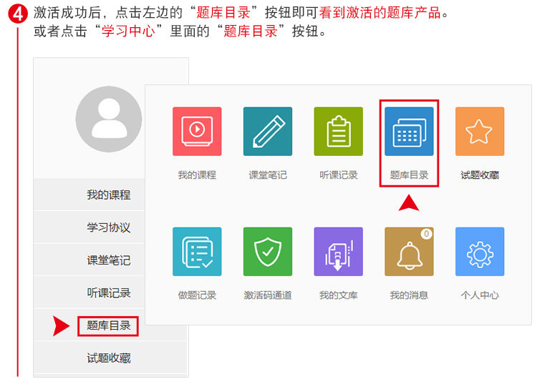Open the 激活码通道 shield icon

coord(268,251)
